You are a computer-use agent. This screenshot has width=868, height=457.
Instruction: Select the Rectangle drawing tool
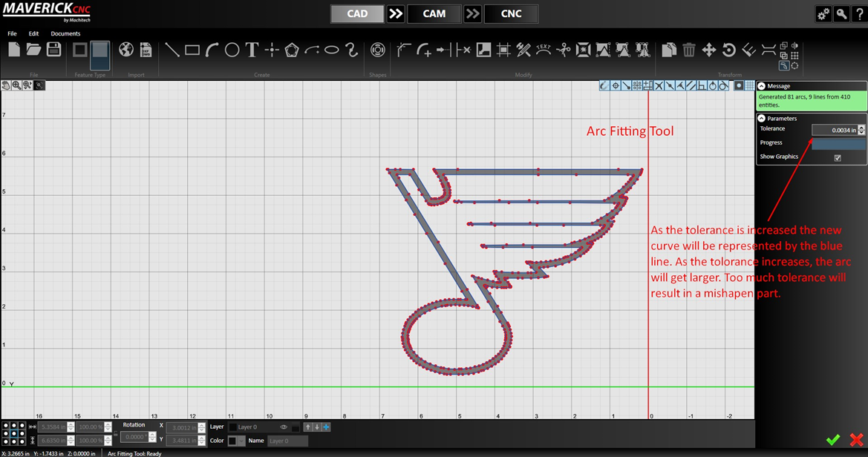(192, 50)
